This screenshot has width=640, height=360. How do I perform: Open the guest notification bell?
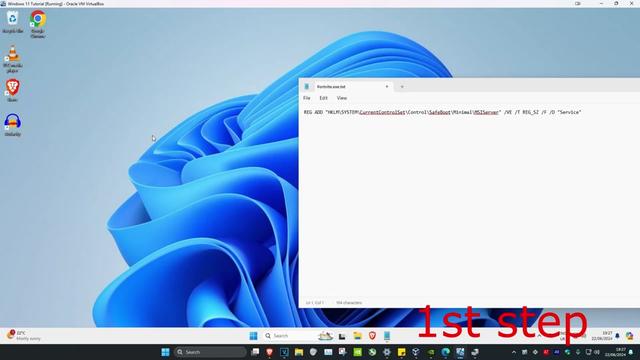coord(617,336)
